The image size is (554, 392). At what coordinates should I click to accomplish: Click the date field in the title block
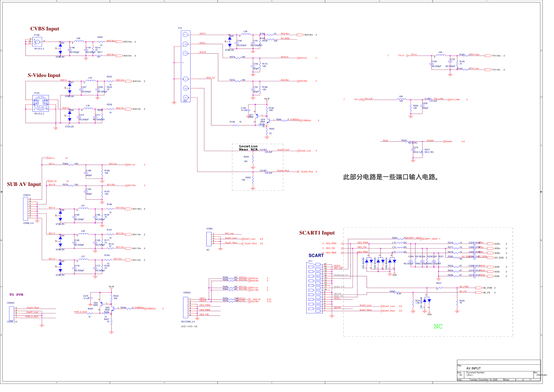[x=483, y=380]
